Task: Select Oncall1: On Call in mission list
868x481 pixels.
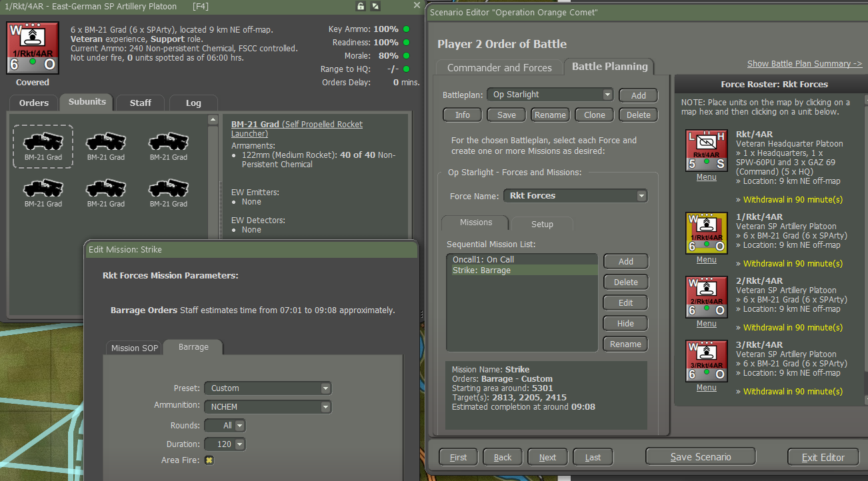Action: coord(522,260)
